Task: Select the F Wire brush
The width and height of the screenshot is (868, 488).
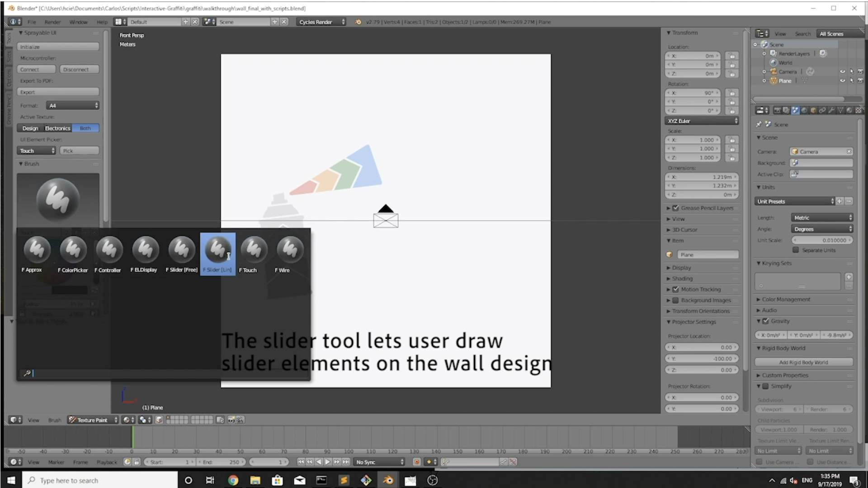Action: point(290,254)
